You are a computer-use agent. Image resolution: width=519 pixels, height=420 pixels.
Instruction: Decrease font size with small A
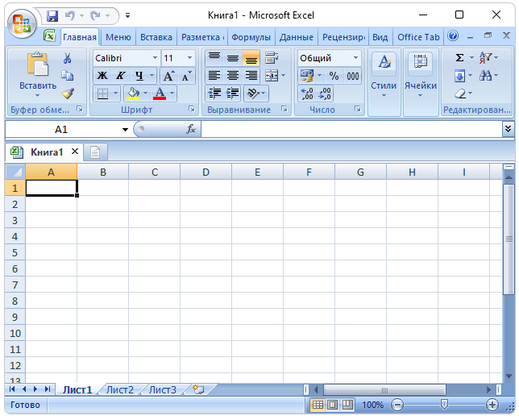pyautogui.click(x=186, y=76)
